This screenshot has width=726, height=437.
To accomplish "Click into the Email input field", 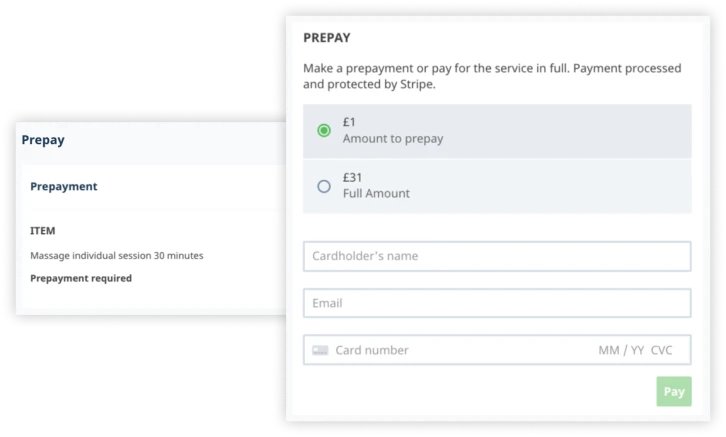I will tap(497, 303).
